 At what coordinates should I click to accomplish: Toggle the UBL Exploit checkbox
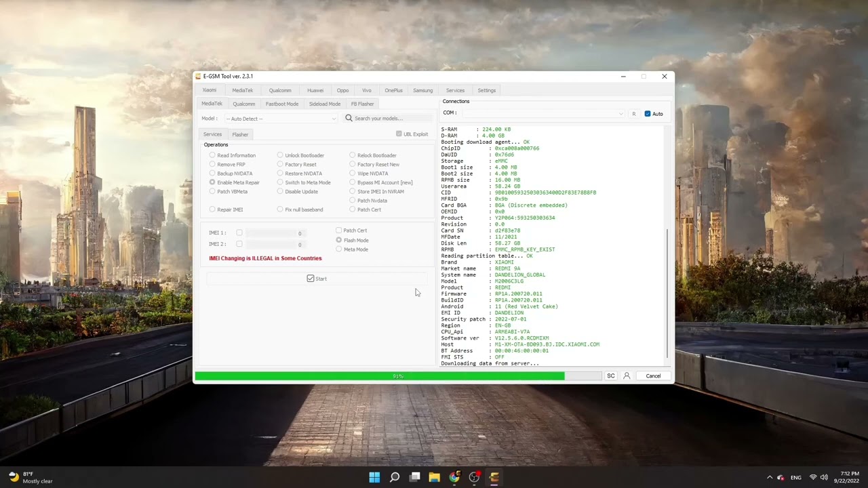point(399,134)
